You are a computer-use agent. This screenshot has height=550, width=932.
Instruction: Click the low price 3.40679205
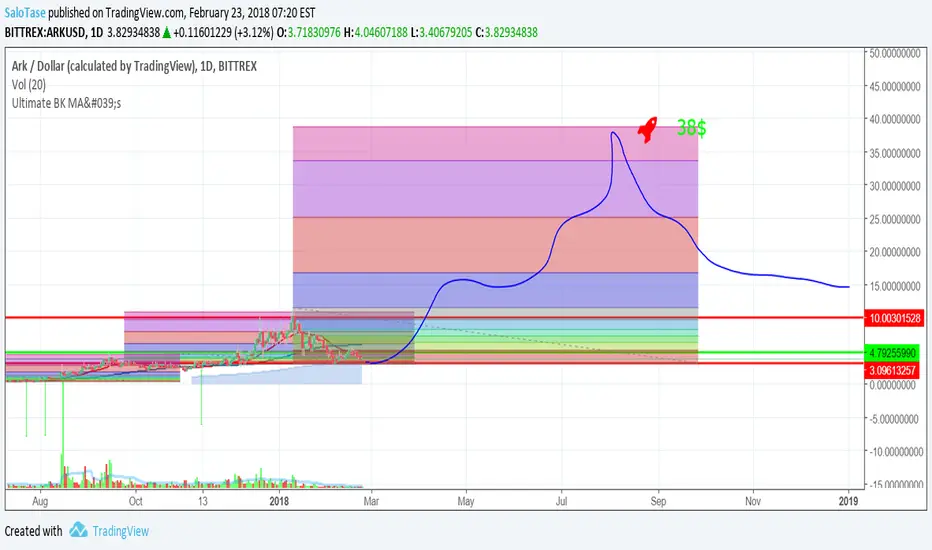[446, 33]
